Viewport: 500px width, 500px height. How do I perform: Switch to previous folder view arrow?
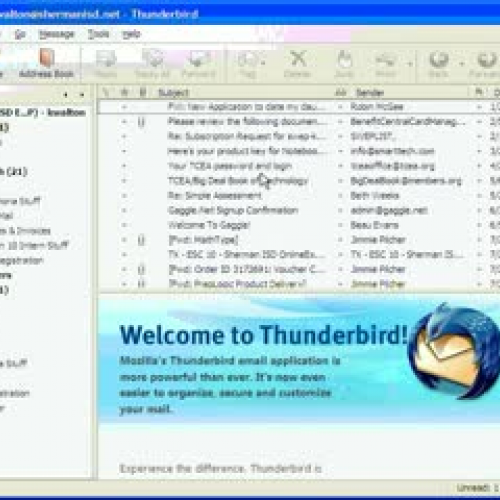(66, 95)
